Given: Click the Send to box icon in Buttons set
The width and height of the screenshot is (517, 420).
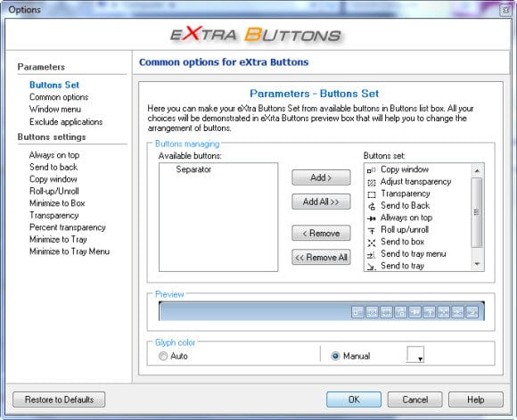Looking at the screenshot, I should (372, 243).
